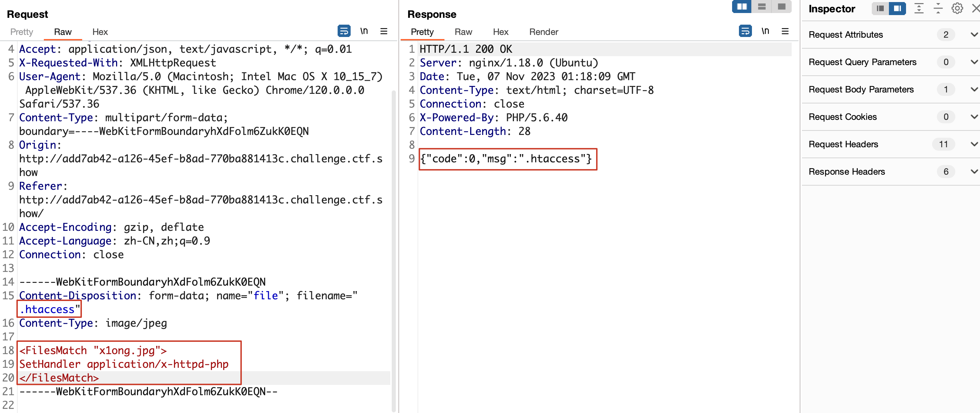Toggle word wrap icon in Response pane
The image size is (980, 413).
coord(745,31)
